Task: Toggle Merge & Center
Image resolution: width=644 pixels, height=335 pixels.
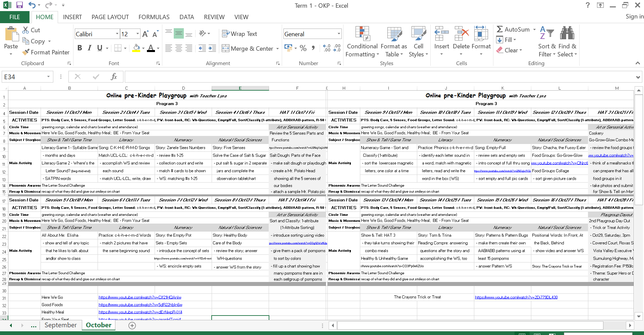Action: (248, 48)
